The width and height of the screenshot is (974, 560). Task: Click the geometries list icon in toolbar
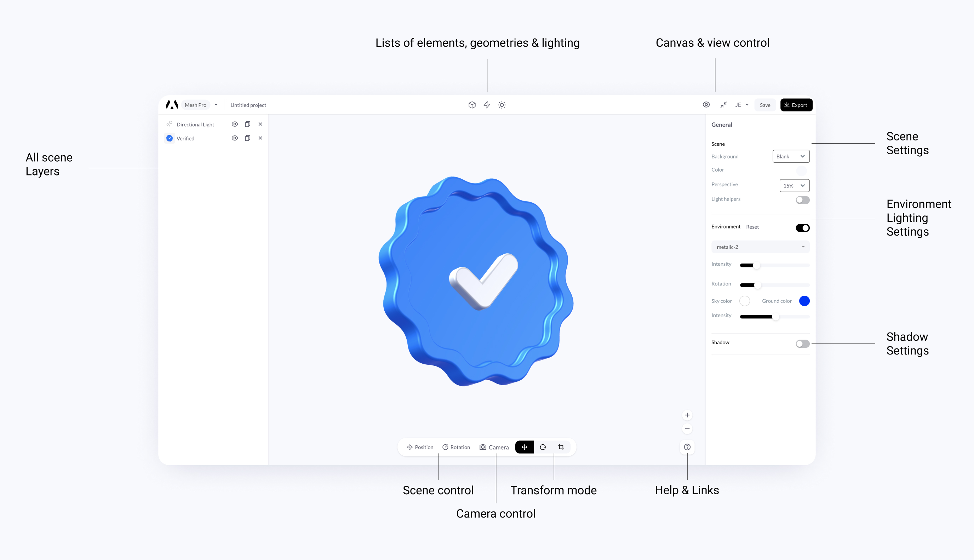pos(472,105)
